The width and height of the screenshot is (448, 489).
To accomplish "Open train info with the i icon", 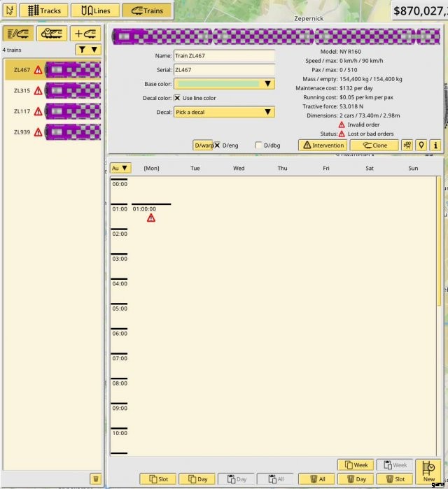I will [x=435, y=145].
